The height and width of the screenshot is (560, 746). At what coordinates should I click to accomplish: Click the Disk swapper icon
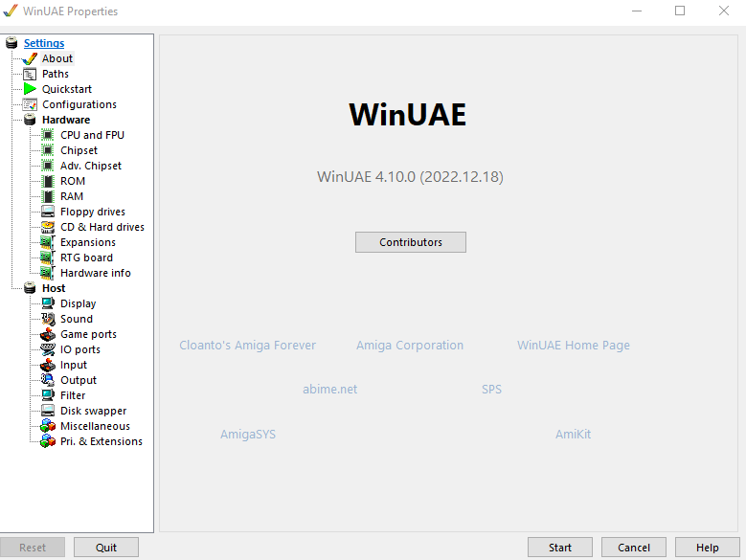(x=48, y=411)
